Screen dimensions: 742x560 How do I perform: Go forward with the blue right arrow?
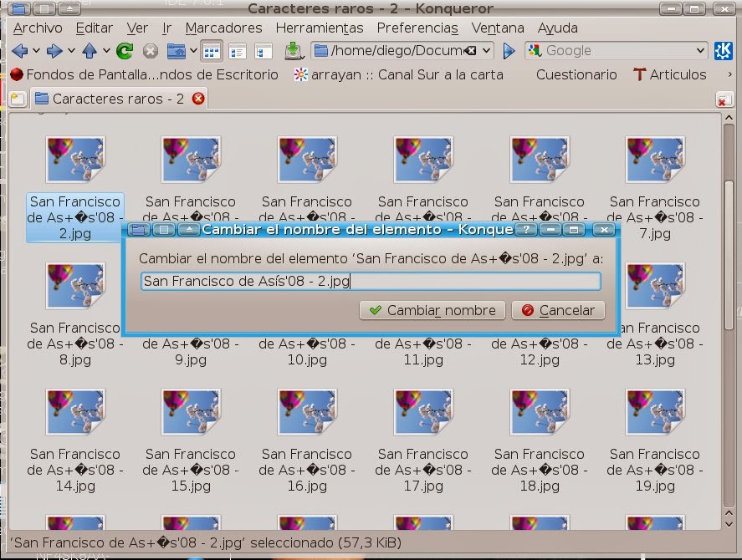(54, 51)
